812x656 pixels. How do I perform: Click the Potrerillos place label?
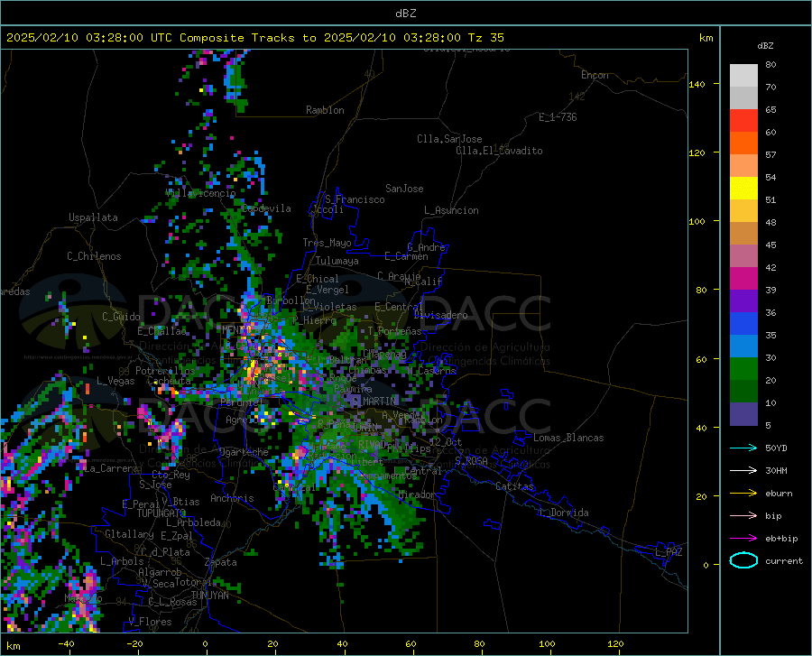165,371
